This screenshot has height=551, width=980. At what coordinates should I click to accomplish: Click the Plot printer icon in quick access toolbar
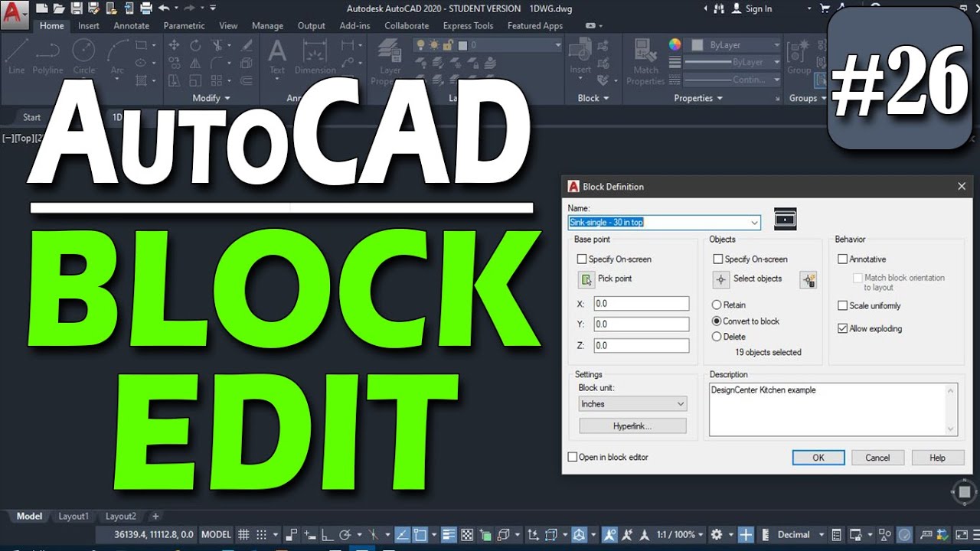145,8
